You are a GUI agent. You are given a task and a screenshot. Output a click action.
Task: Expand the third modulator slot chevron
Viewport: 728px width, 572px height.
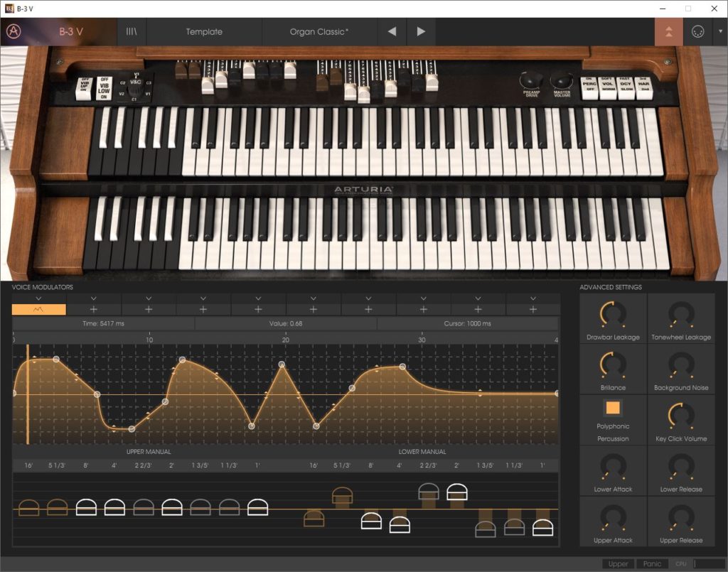(149, 298)
